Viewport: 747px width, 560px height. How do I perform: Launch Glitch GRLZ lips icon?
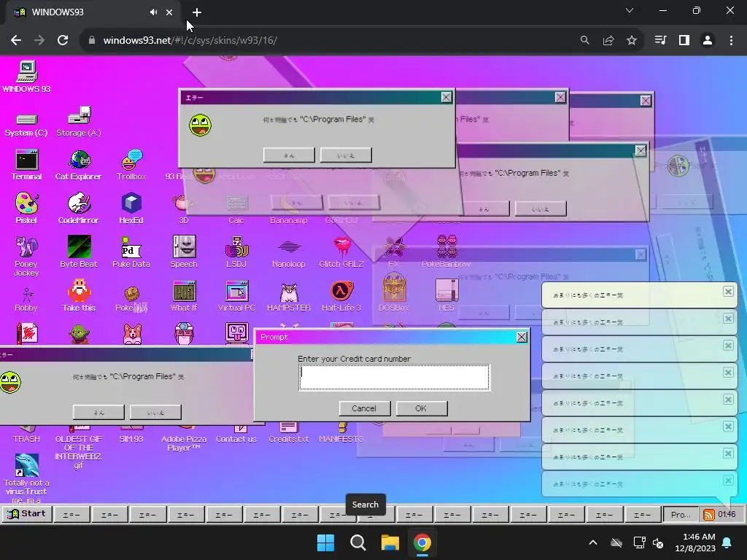(x=341, y=252)
